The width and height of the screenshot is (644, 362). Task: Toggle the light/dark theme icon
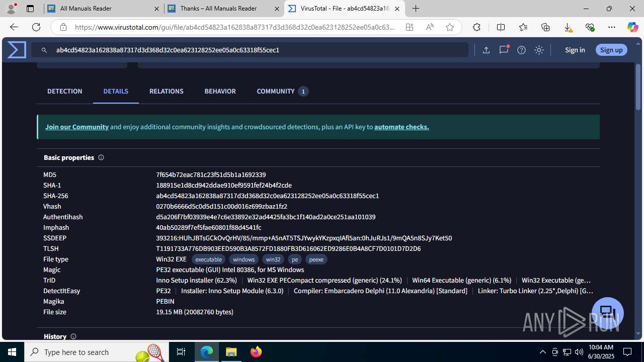click(539, 50)
